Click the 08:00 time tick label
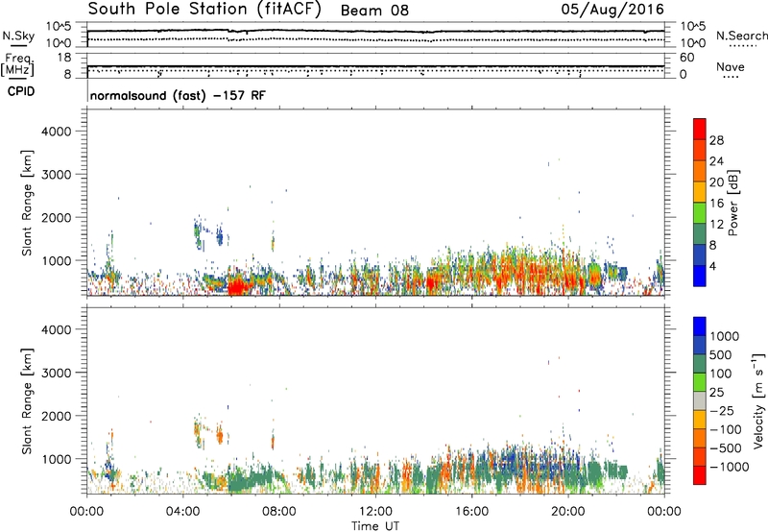The width and height of the screenshot is (768, 532). 279,512
